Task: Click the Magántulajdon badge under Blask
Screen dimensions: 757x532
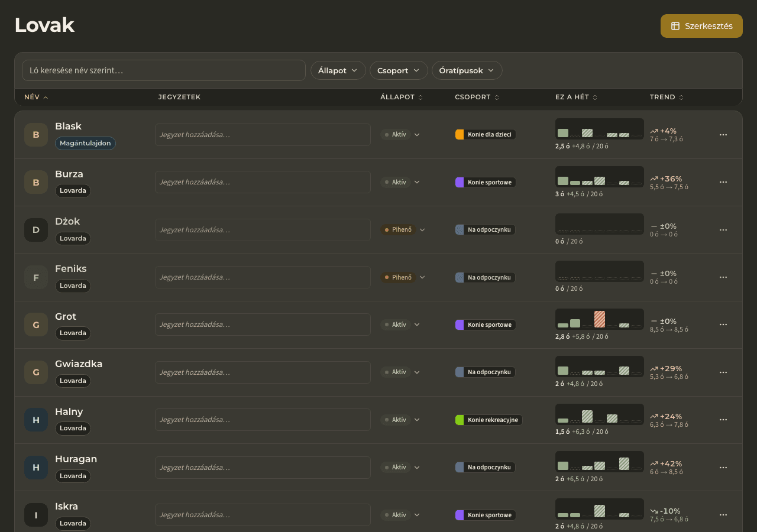Action: (85, 143)
